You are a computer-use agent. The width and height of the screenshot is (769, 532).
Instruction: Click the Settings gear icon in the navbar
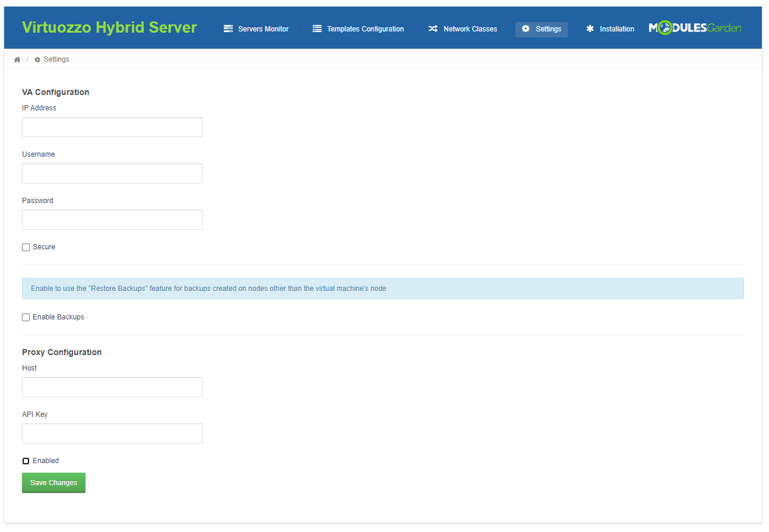coord(526,28)
